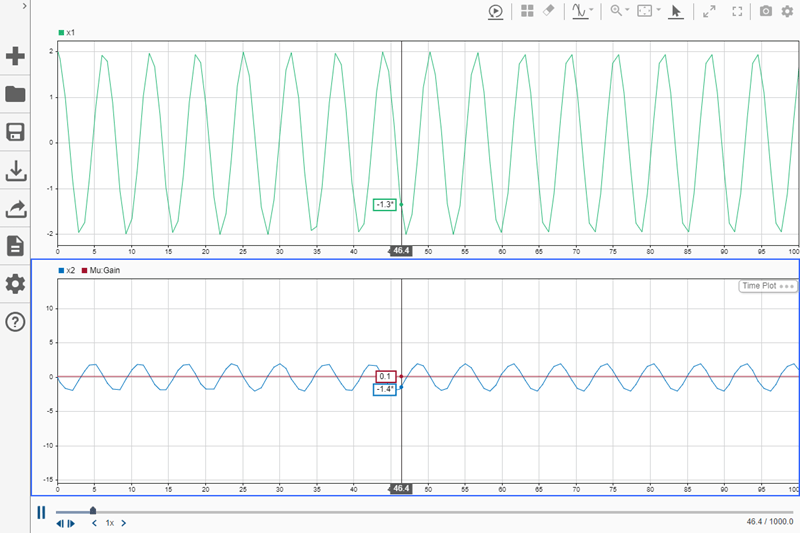Take a snapshot with the camera icon
This screenshot has height=533, width=800.
[x=765, y=11]
